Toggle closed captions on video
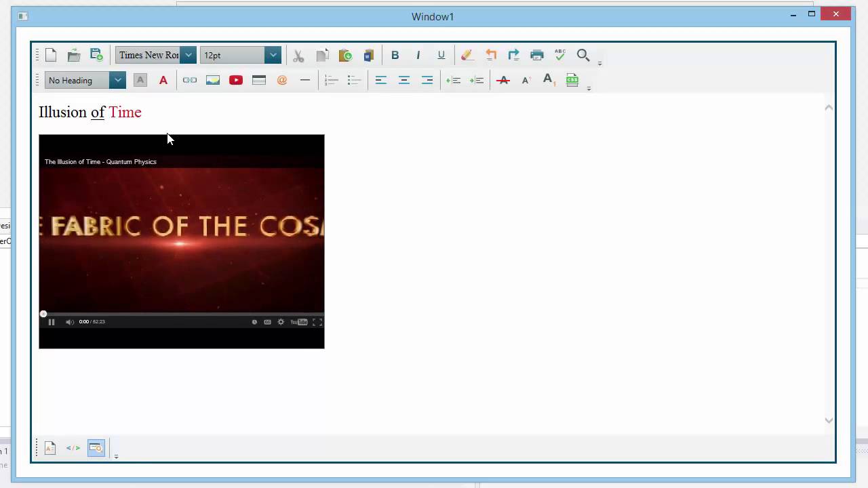868x488 pixels. [x=268, y=322]
